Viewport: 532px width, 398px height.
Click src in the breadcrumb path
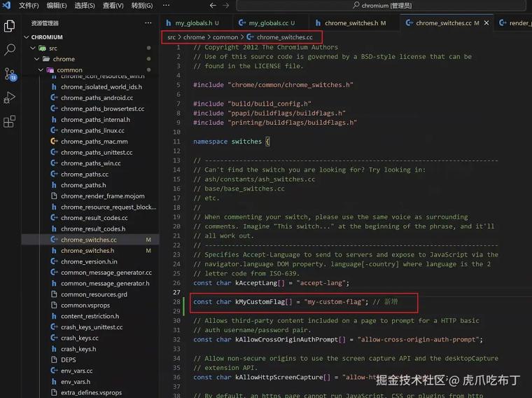171,37
